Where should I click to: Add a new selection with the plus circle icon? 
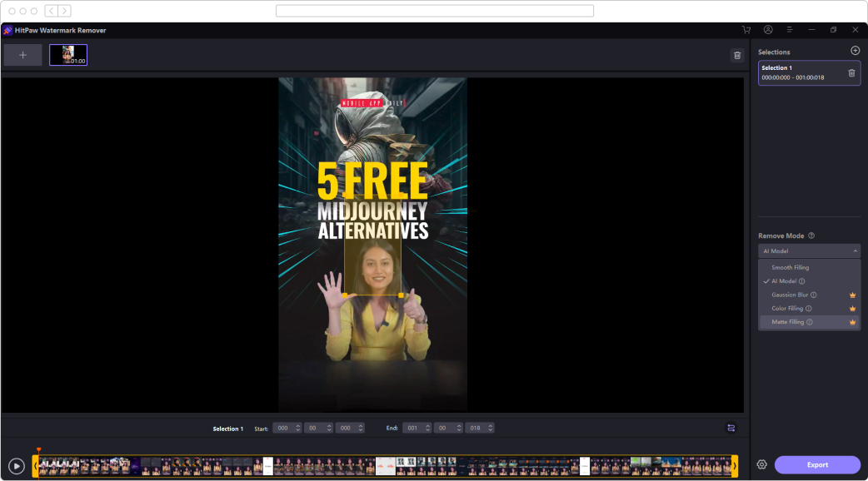[855, 50]
